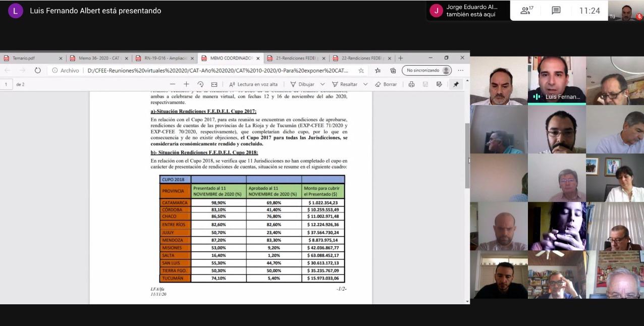Click the TUCUMÁN row label in the table
The image size is (644, 326).
[175, 278]
